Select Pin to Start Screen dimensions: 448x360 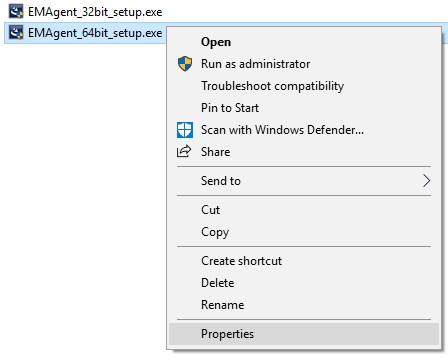click(x=304, y=108)
